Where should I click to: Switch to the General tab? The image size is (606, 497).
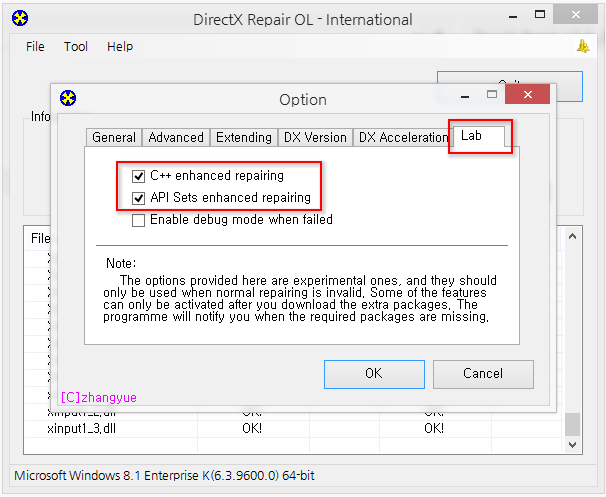(114, 138)
